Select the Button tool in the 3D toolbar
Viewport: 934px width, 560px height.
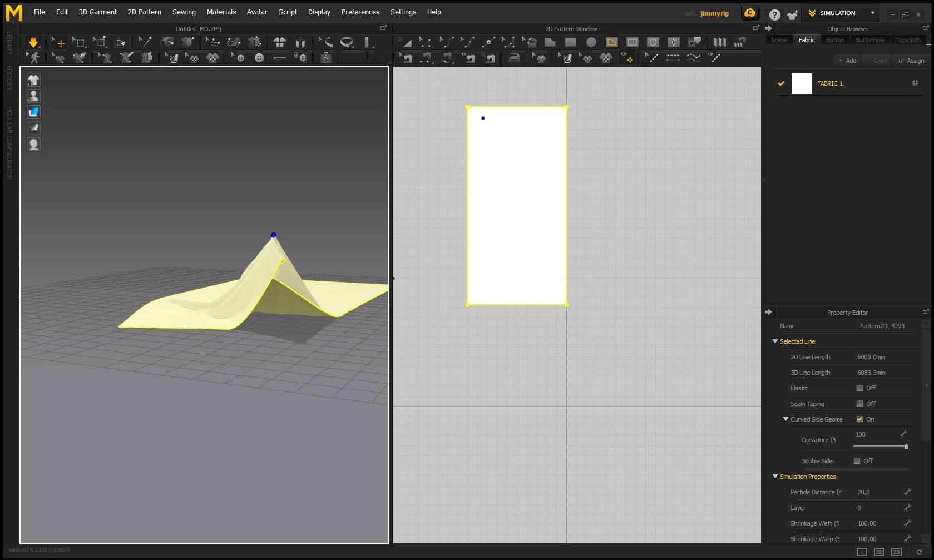[x=259, y=57]
